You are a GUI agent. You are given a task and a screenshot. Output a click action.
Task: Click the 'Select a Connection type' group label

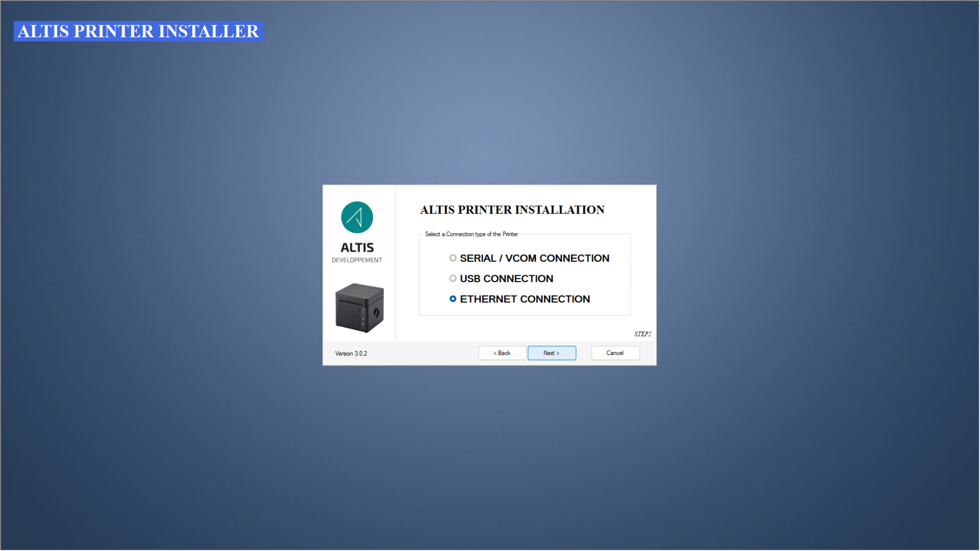(x=471, y=234)
